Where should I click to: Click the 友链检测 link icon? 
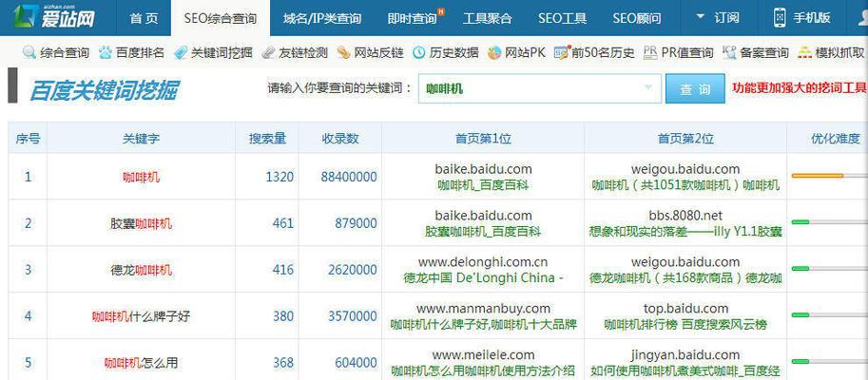click(268, 53)
